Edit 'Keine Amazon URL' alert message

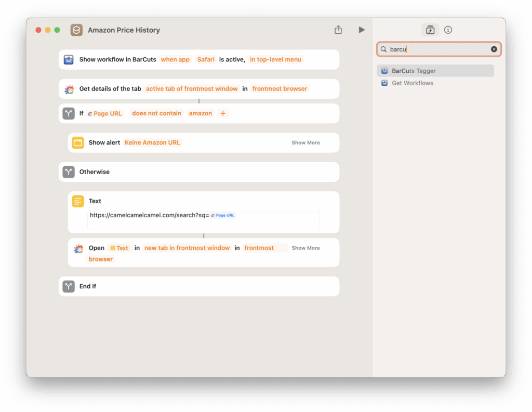click(152, 142)
